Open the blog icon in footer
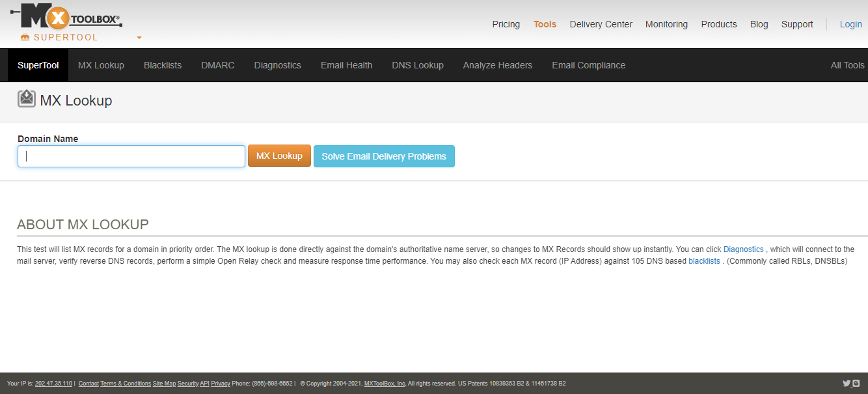868x394 pixels. (856, 384)
